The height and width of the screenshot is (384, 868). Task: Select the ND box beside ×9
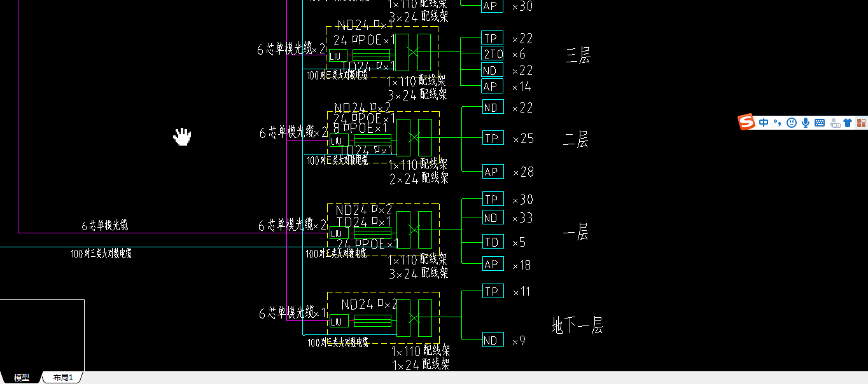(493, 340)
